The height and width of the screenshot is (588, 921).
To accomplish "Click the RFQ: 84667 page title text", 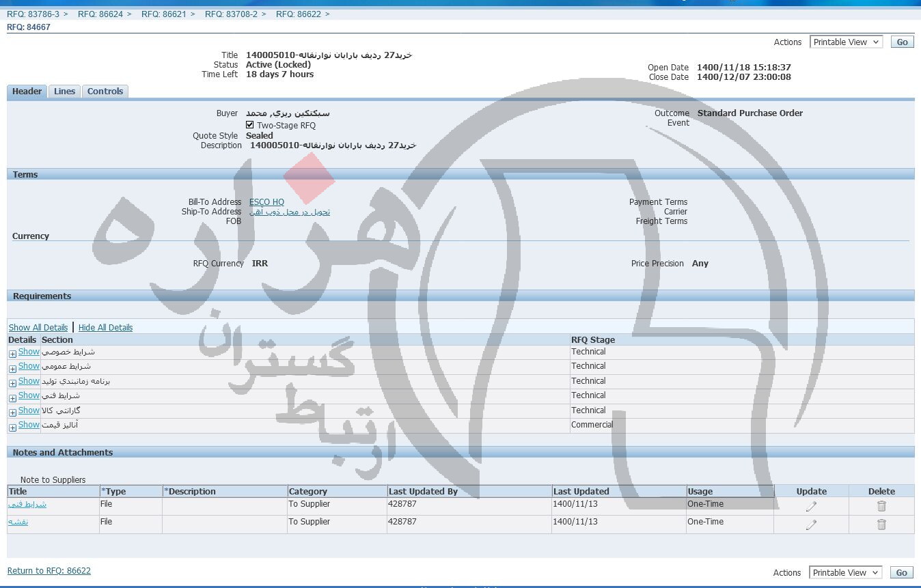I will pos(29,27).
